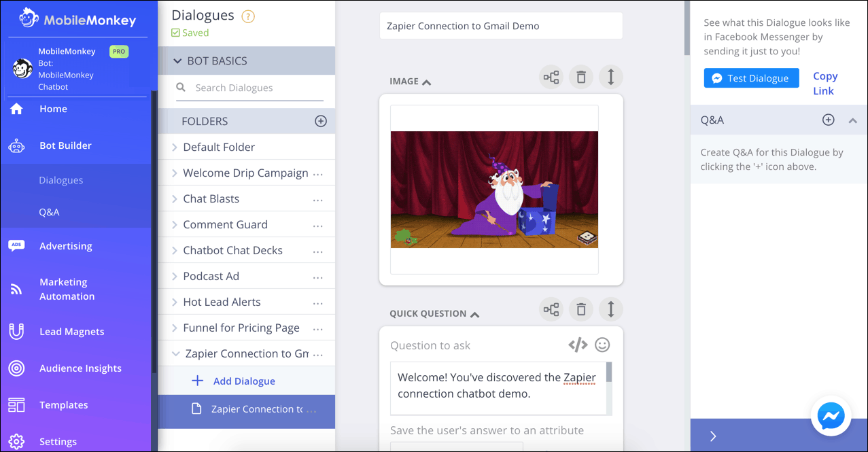Screen dimensions: 868x452
Task: Expand the Hot Lead Alerts folder
Action: click(175, 302)
